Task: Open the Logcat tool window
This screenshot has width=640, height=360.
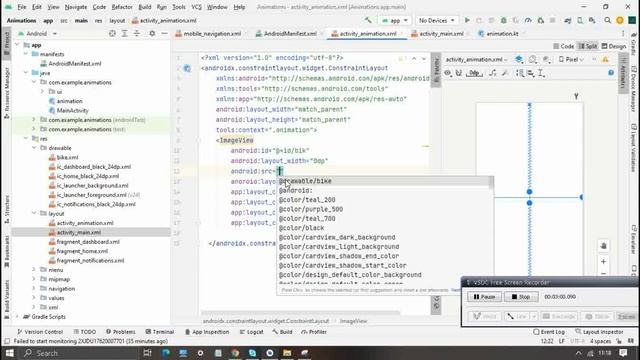Action: tap(251, 332)
